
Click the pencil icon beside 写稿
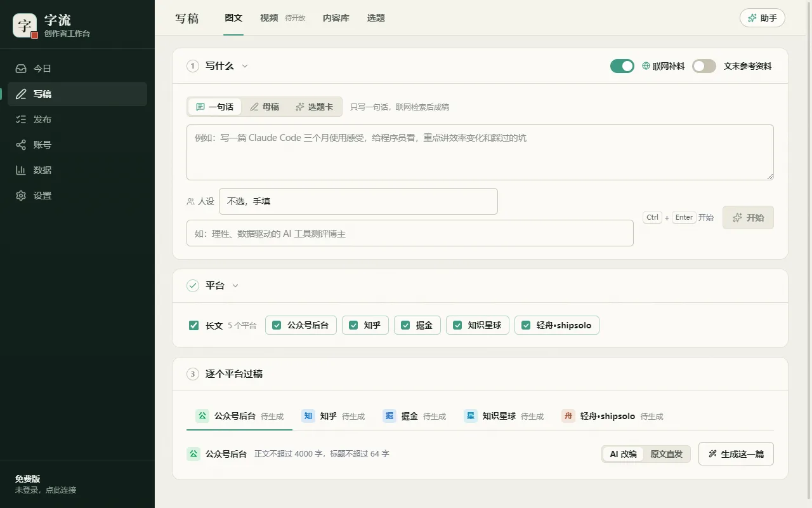[x=21, y=94]
